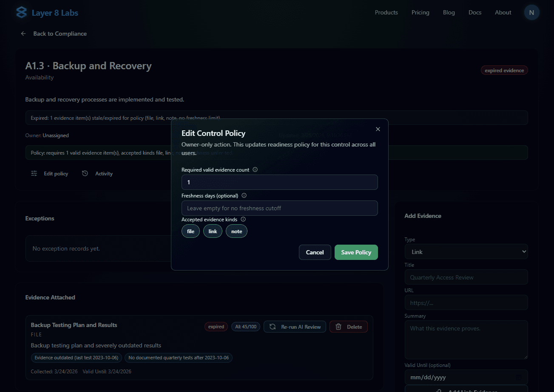
Task: Toggle the note evidence kind chip
Action: (x=236, y=231)
